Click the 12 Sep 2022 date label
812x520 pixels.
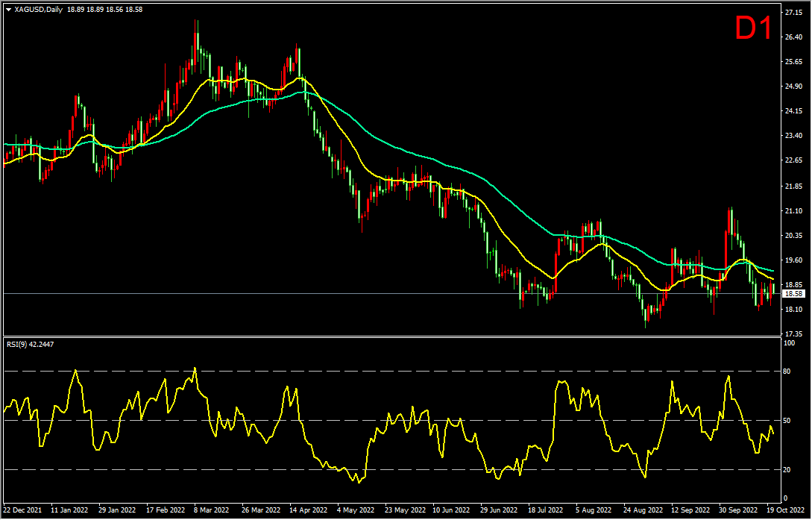690,510
